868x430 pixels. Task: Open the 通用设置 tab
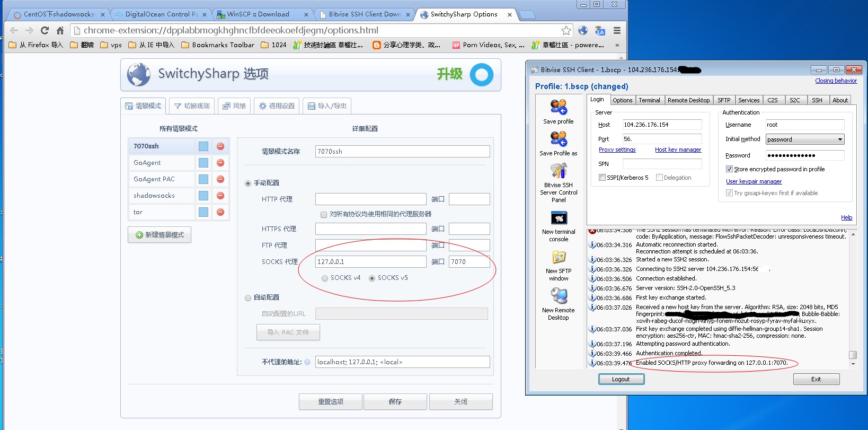click(277, 106)
